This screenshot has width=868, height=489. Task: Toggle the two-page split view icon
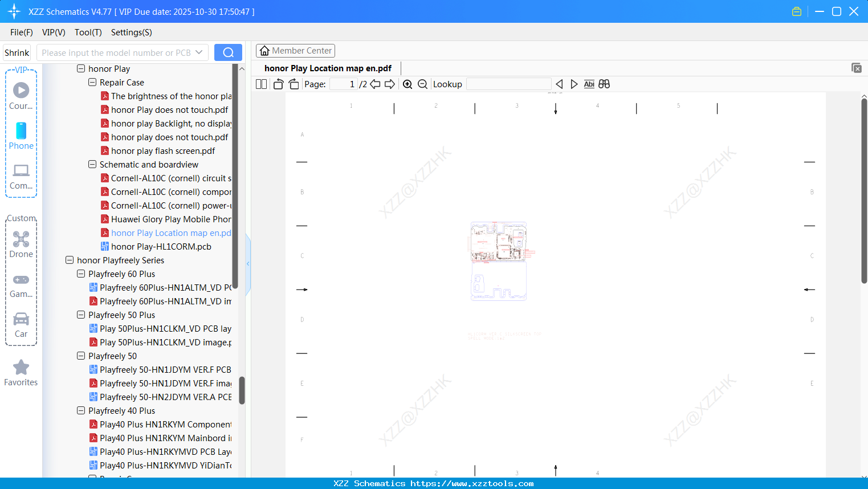point(261,84)
